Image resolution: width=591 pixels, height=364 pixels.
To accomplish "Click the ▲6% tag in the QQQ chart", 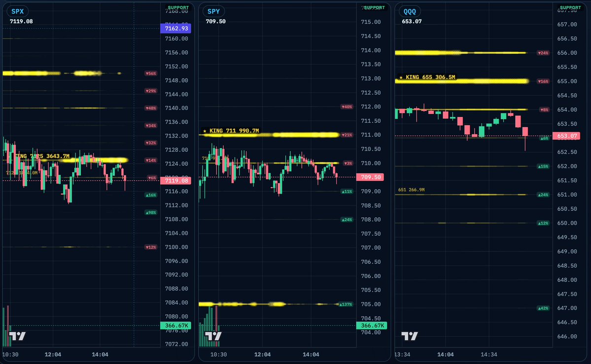I will point(544,138).
